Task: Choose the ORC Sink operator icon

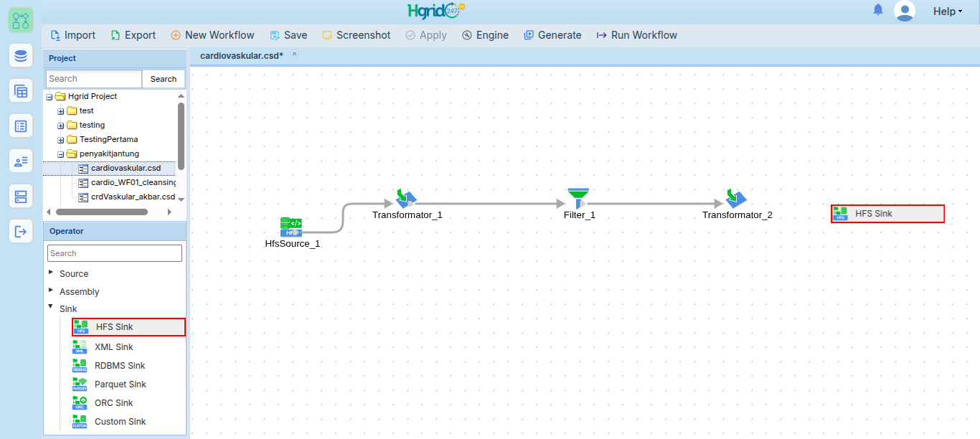Action: (x=80, y=403)
